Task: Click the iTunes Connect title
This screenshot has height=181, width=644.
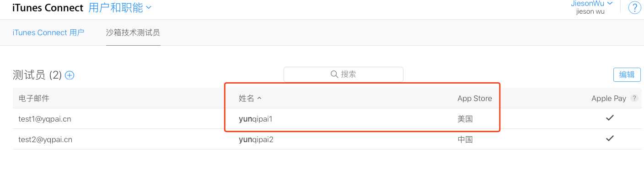Action: click(48, 8)
